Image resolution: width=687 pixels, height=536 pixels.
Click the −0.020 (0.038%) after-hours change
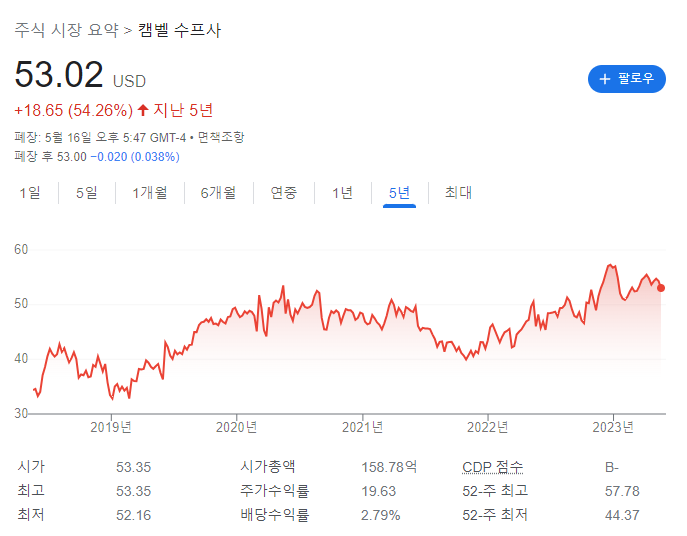click(x=135, y=156)
